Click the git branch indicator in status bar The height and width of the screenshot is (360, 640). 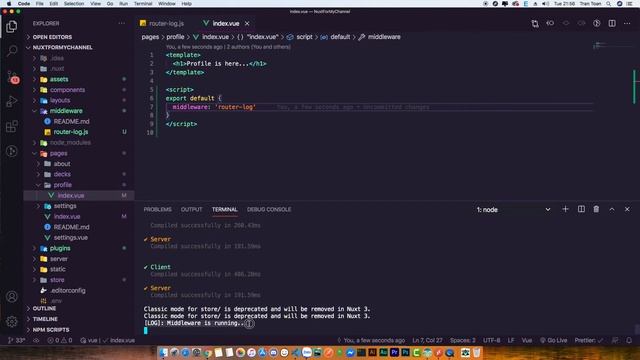point(17,340)
